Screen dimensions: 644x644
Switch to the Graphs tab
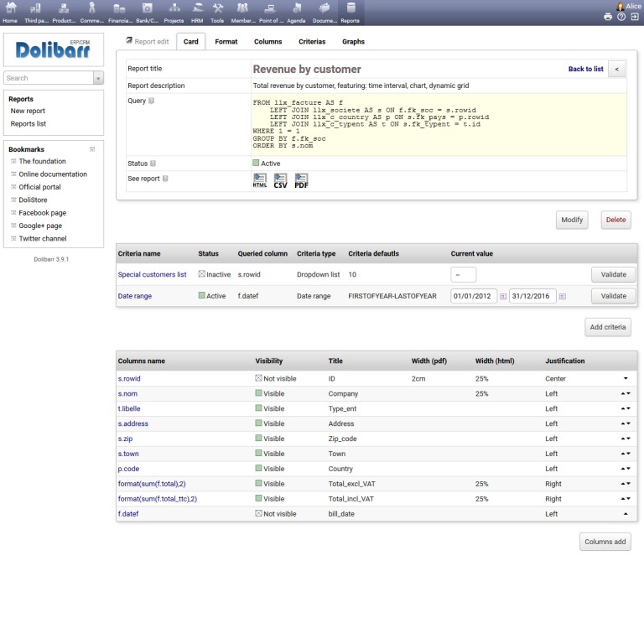tap(353, 41)
